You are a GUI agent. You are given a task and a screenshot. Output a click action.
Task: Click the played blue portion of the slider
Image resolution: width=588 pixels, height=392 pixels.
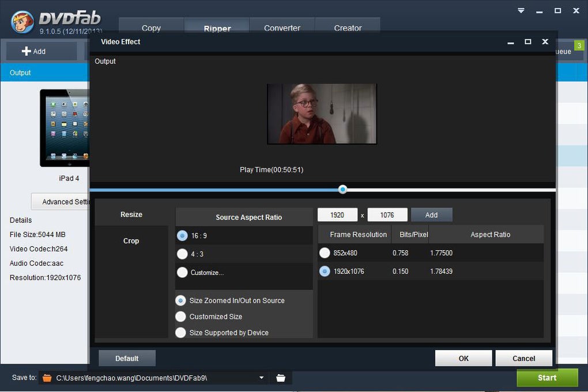pos(214,190)
